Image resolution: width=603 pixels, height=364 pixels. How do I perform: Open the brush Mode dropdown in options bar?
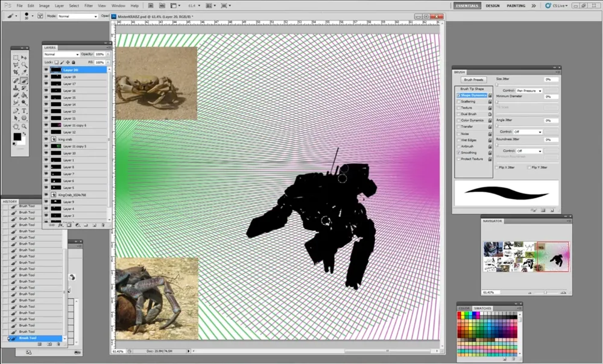click(77, 16)
